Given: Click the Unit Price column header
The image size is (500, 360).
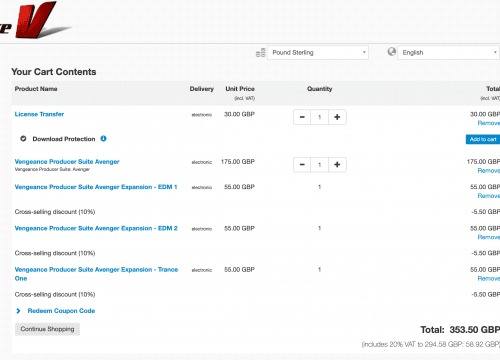Looking at the screenshot, I should [240, 89].
